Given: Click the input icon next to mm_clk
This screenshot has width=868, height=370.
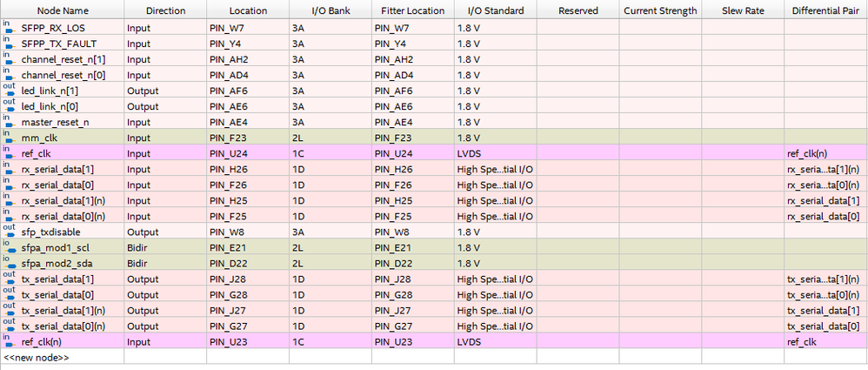Looking at the screenshot, I should [x=9, y=137].
